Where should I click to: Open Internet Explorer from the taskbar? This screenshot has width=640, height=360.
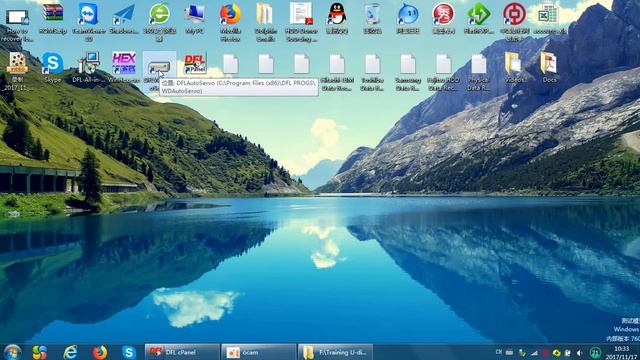coord(71,352)
